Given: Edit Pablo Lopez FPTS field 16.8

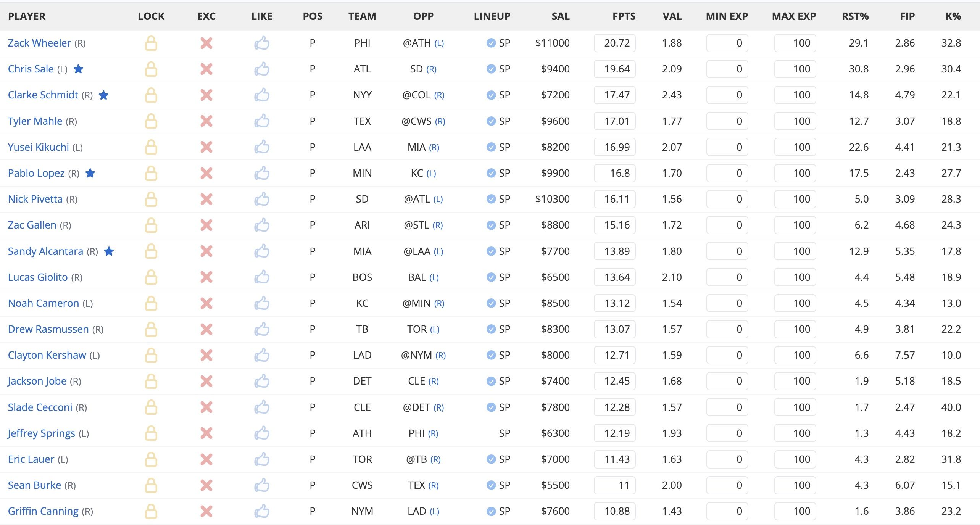Looking at the screenshot, I should click(615, 173).
